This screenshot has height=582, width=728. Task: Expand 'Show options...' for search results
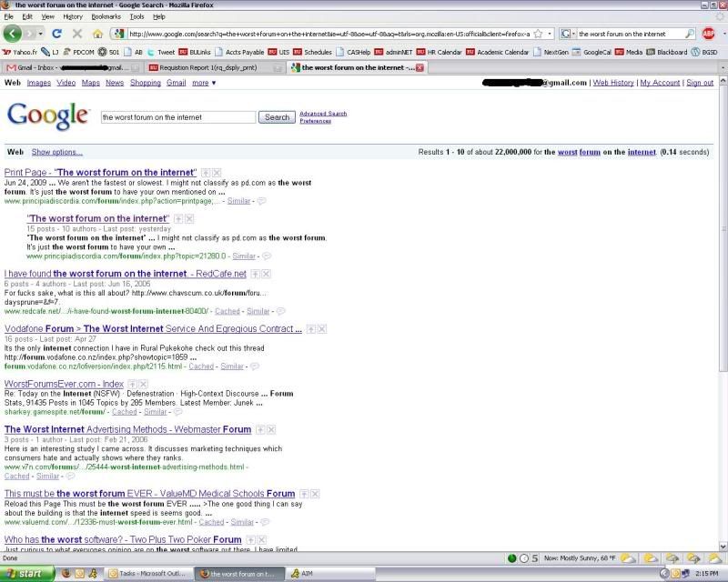tap(57, 152)
